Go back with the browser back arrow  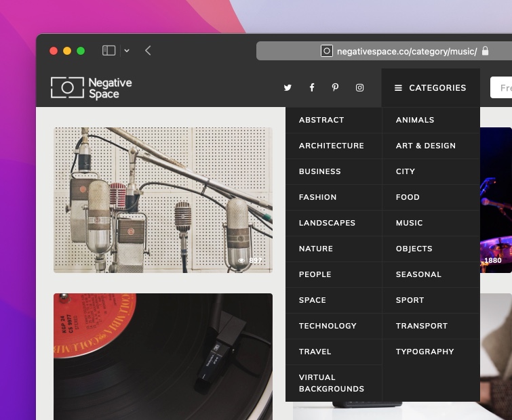coord(148,51)
